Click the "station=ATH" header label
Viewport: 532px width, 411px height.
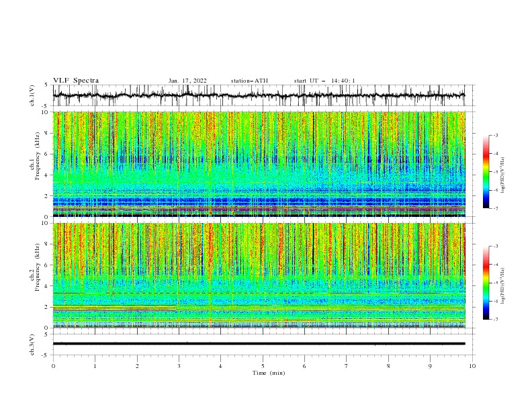(x=249, y=81)
